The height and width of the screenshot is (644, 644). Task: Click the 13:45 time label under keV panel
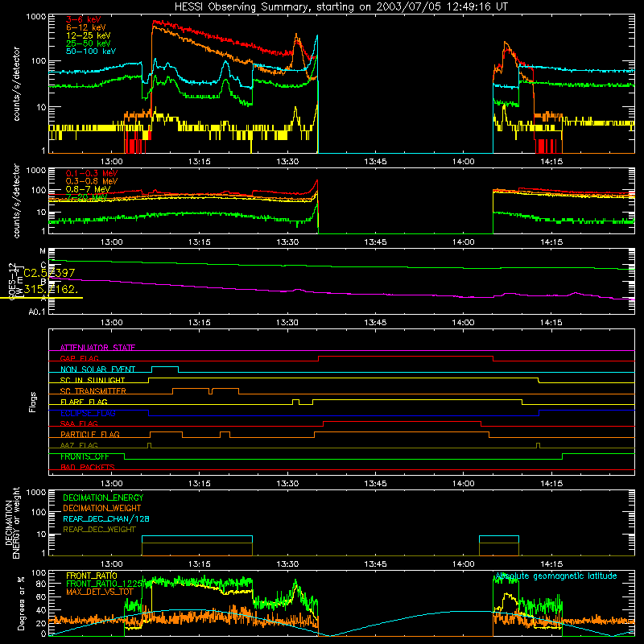click(375, 162)
